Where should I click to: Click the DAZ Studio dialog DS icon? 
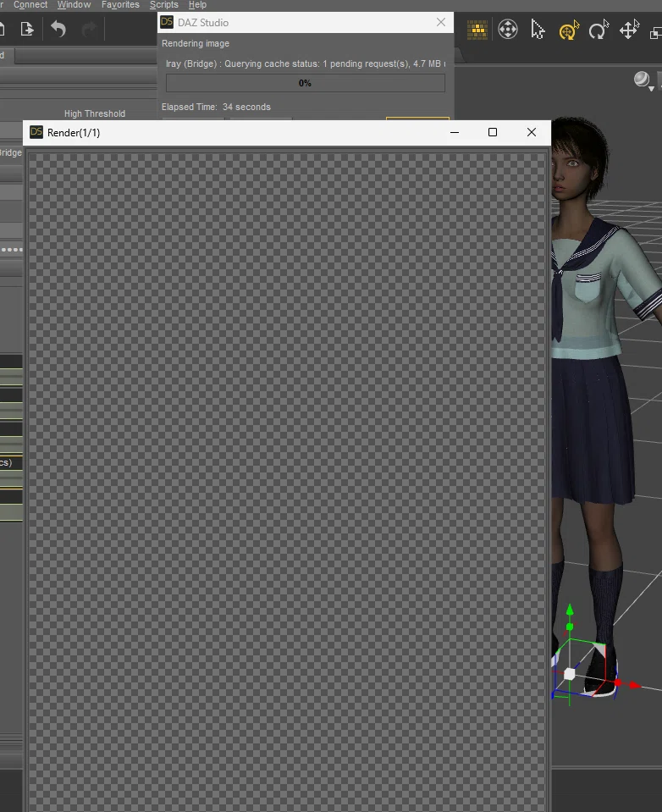167,22
